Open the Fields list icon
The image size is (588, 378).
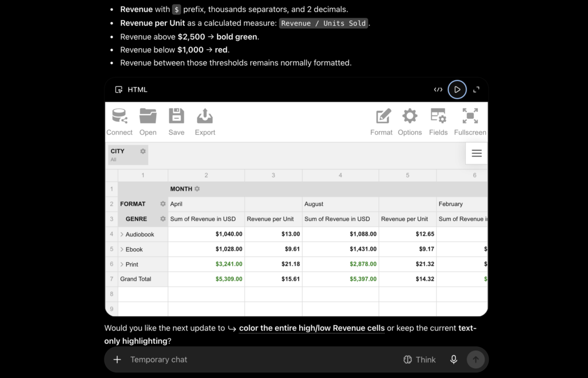click(438, 122)
